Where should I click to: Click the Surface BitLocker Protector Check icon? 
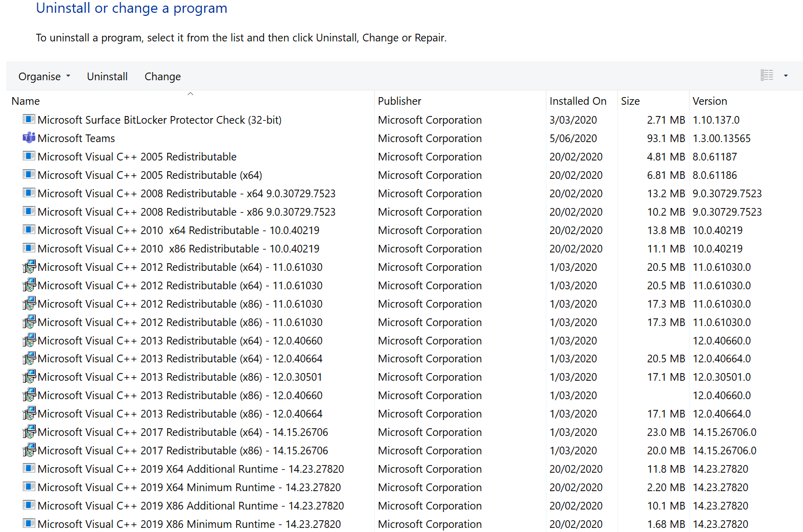(29, 120)
